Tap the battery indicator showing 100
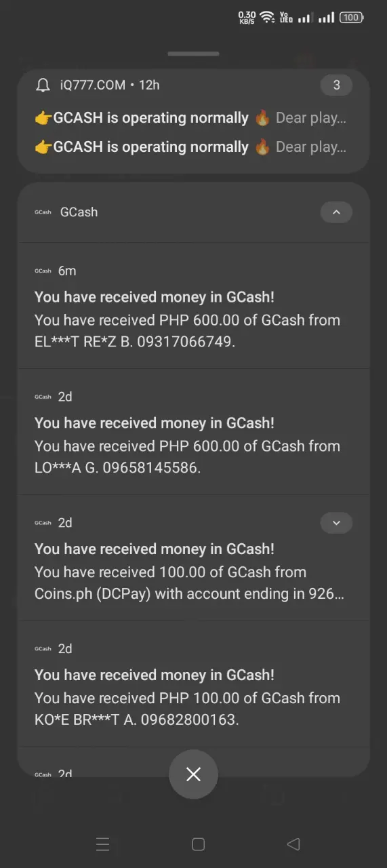 [351, 18]
